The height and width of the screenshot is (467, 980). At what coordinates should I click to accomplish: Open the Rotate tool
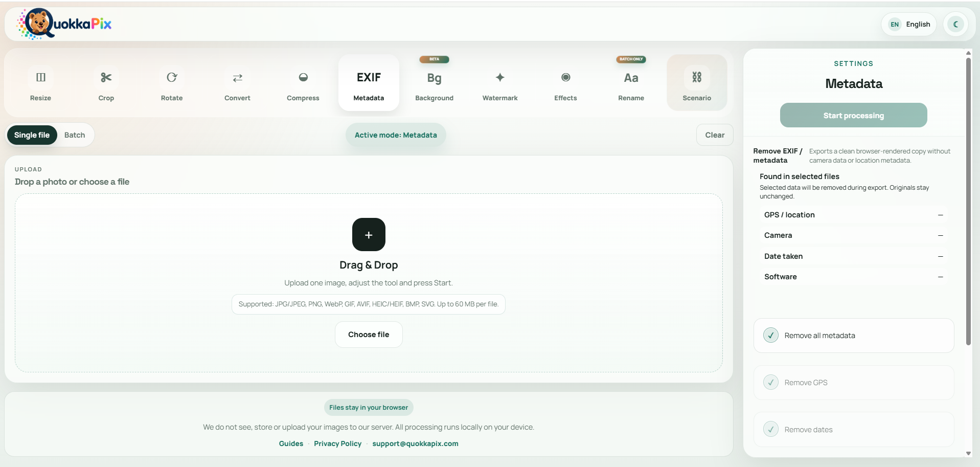coord(172,83)
